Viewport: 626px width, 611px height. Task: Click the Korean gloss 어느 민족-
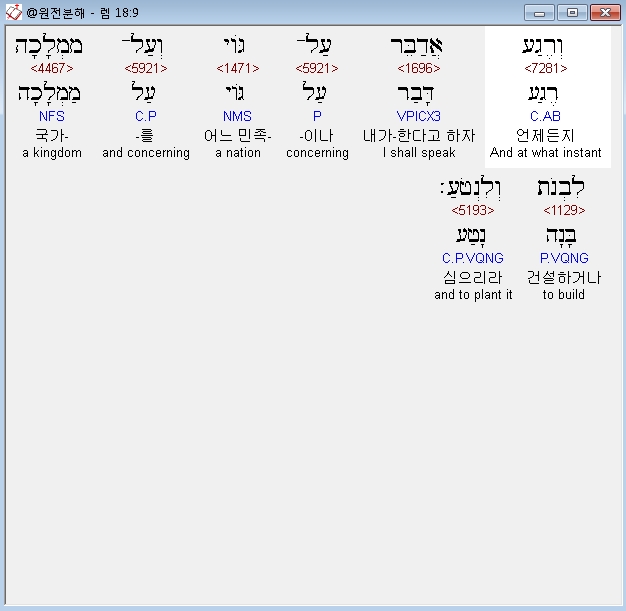238,135
